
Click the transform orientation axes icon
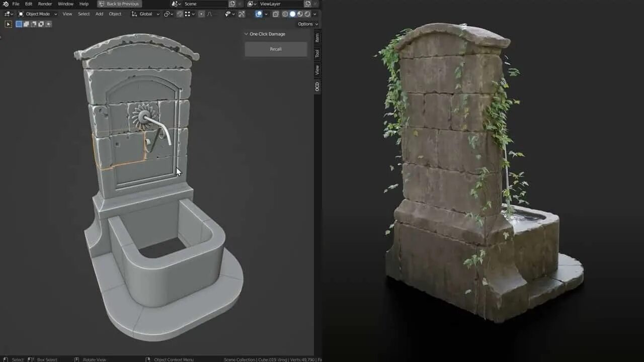pos(134,14)
